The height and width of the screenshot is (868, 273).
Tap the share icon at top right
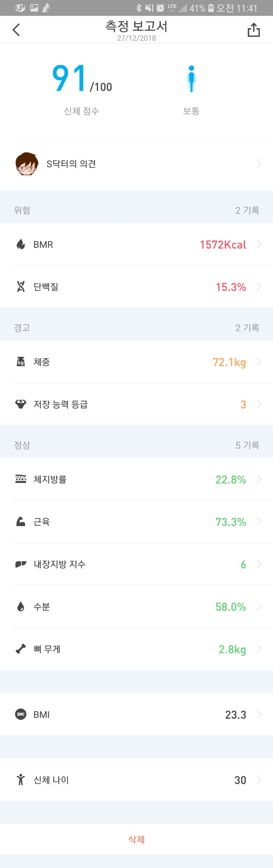point(253,30)
